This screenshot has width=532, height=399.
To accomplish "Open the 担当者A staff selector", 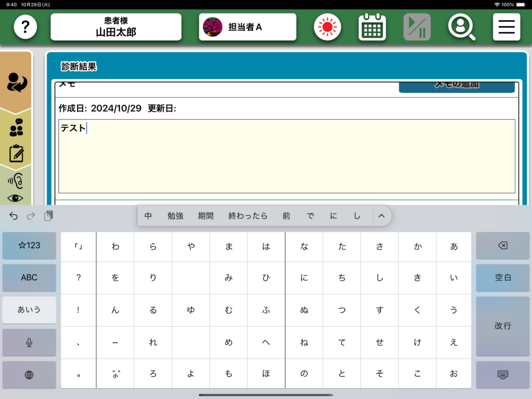I will (x=247, y=27).
